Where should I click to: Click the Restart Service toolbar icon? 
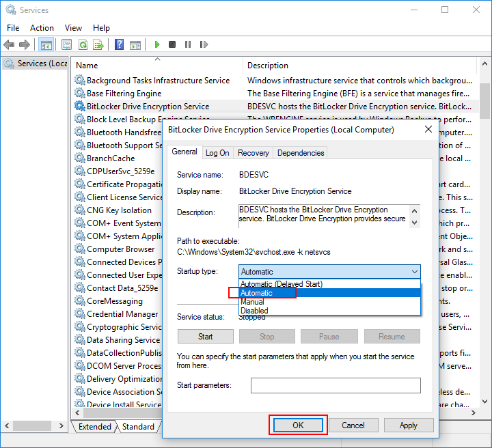pos(204,44)
